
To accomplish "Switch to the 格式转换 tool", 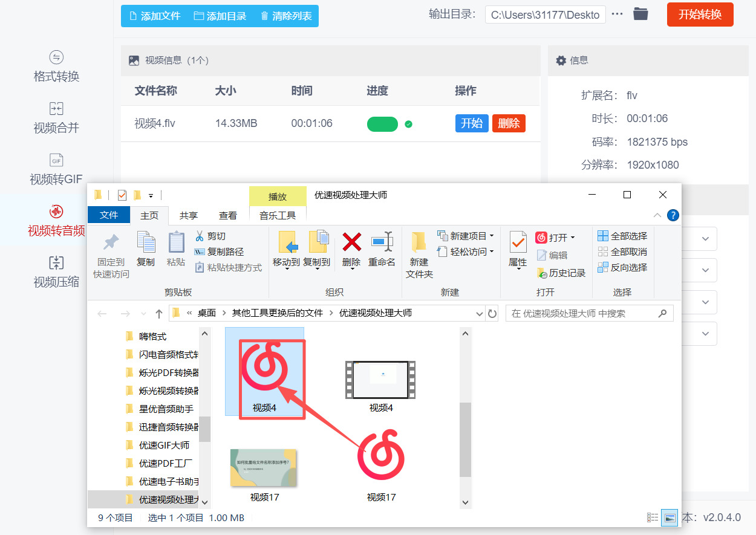I will point(56,65).
